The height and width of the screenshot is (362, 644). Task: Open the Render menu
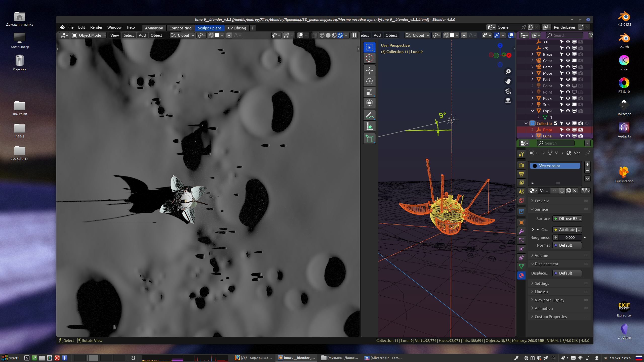(x=96, y=27)
